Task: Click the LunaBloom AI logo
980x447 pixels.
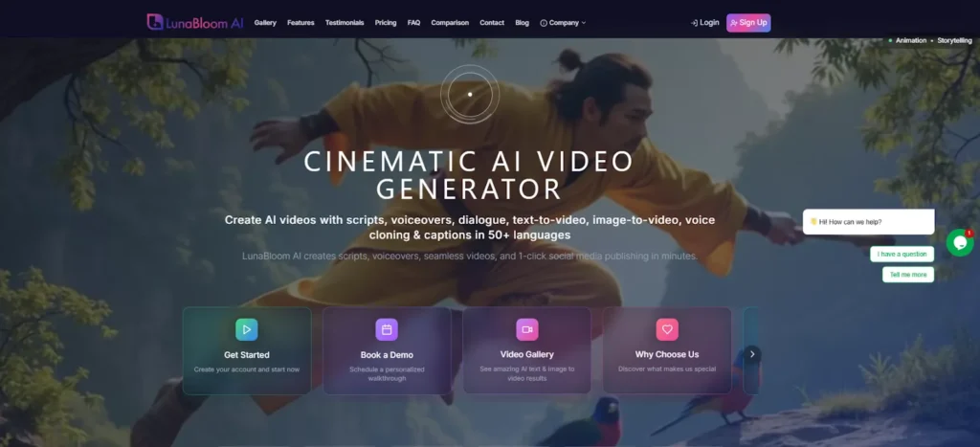Action: pos(195,23)
